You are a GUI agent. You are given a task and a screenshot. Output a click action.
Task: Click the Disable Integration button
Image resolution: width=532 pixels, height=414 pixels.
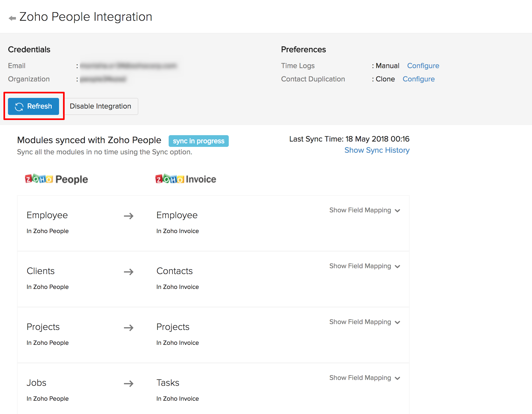coord(100,106)
